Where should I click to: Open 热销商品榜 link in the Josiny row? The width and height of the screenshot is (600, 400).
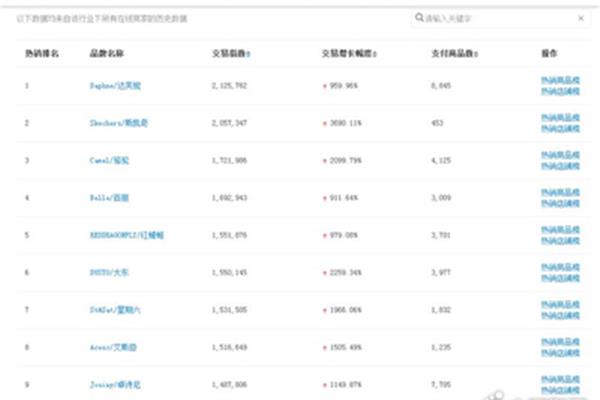click(560, 379)
